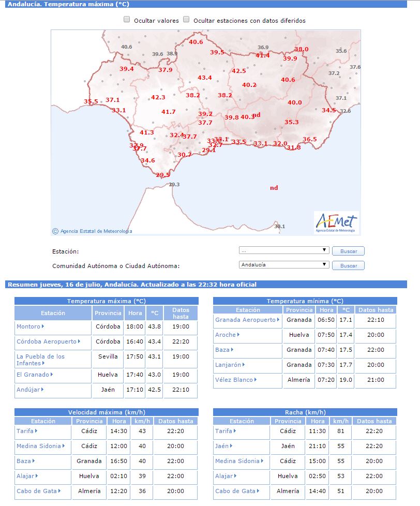Open the Comunidad Autónoma dropdown showing Andalucía

coord(284,264)
